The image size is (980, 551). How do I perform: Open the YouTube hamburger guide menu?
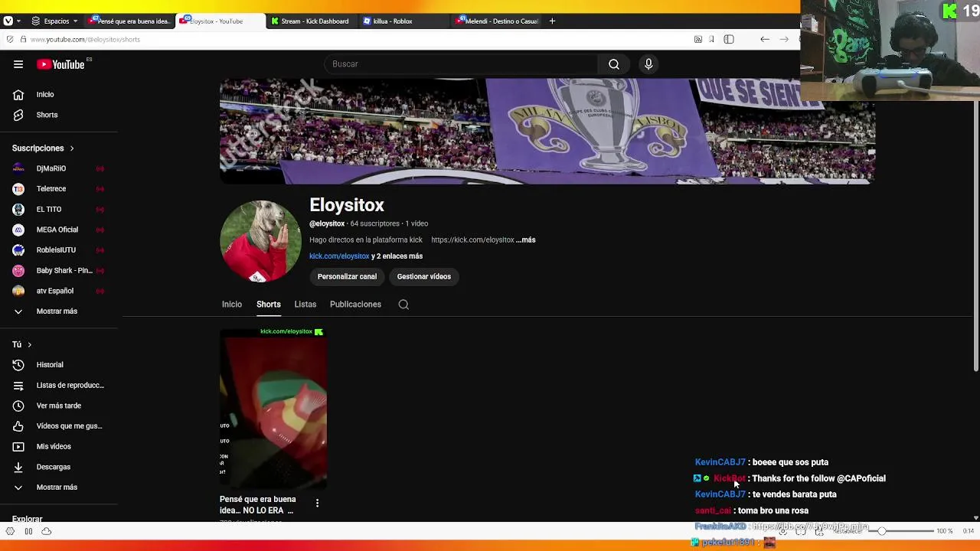[18, 64]
